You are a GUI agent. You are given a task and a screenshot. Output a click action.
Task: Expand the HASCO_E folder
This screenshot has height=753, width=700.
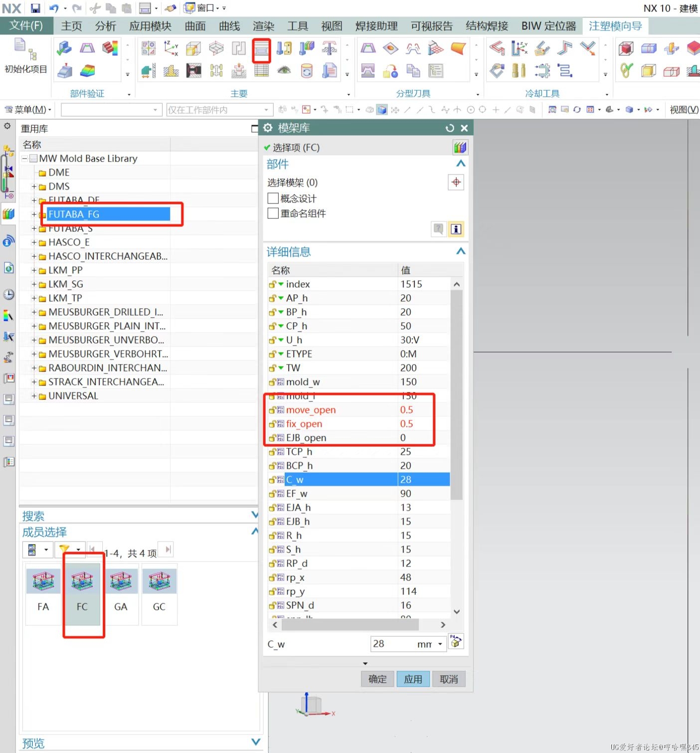click(x=34, y=242)
